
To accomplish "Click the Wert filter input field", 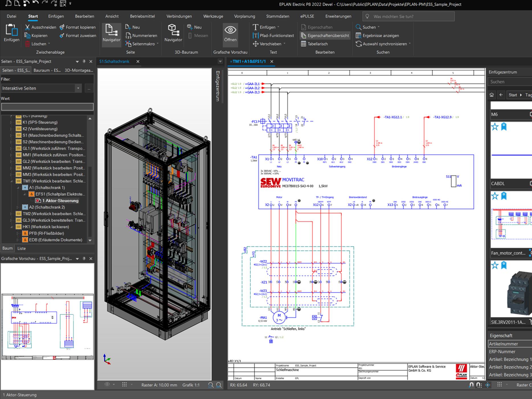I will 47,107.
